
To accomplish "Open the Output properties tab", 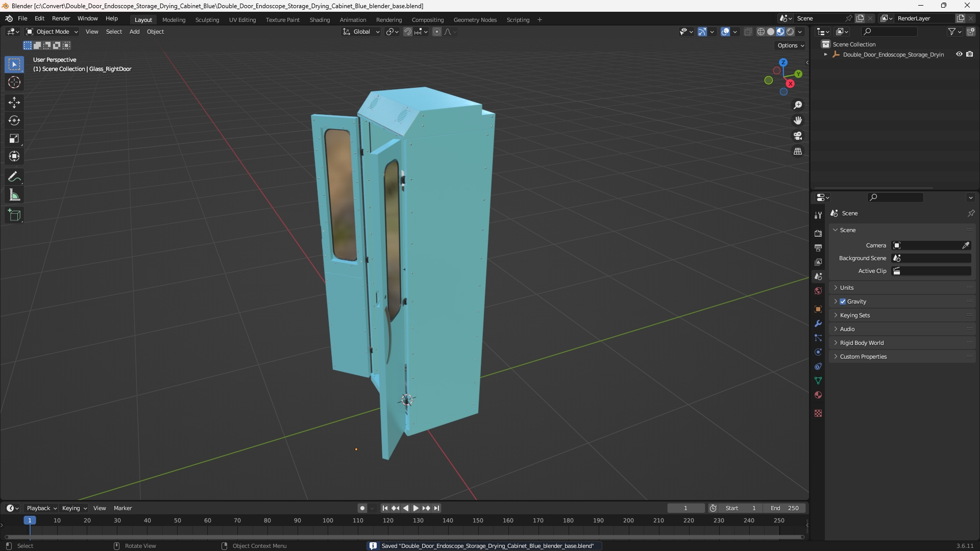I will pos(818,247).
